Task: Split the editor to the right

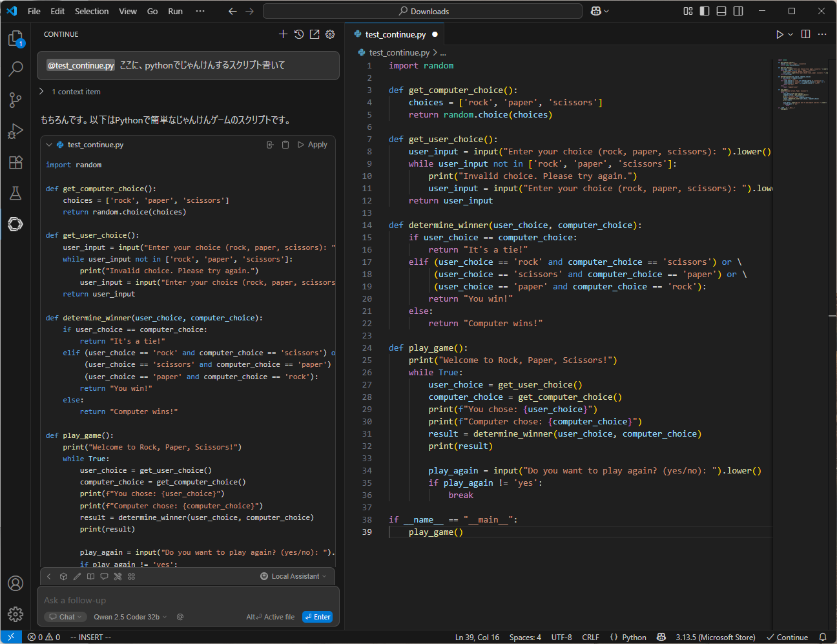Action: [805, 34]
